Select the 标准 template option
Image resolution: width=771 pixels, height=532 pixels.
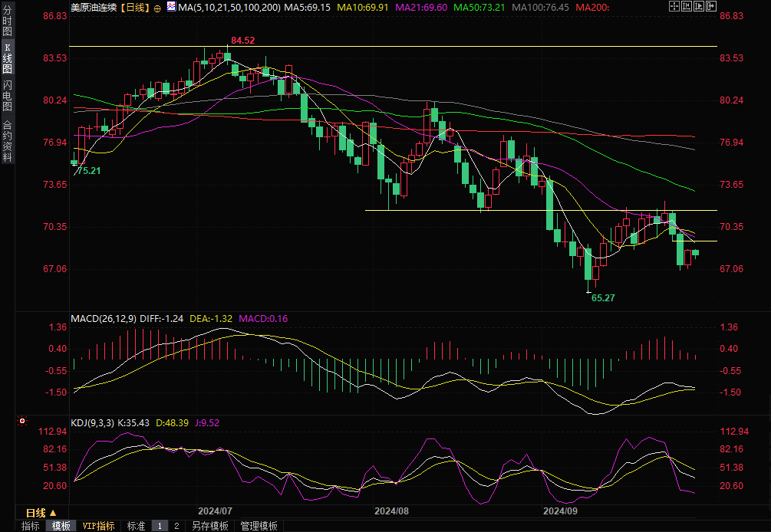click(136, 526)
